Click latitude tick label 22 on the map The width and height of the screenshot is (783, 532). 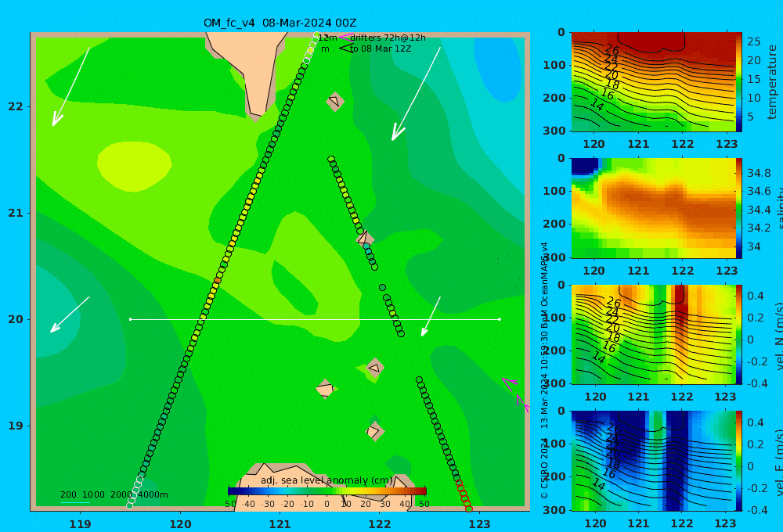[x=16, y=106]
